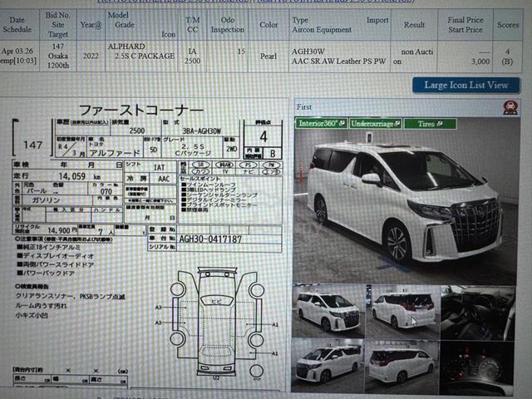Select the rear view thumbnail with red taillights

pyautogui.click(x=402, y=312)
